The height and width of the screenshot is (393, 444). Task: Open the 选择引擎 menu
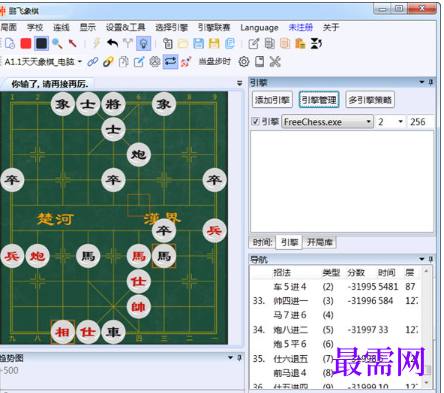click(x=171, y=27)
